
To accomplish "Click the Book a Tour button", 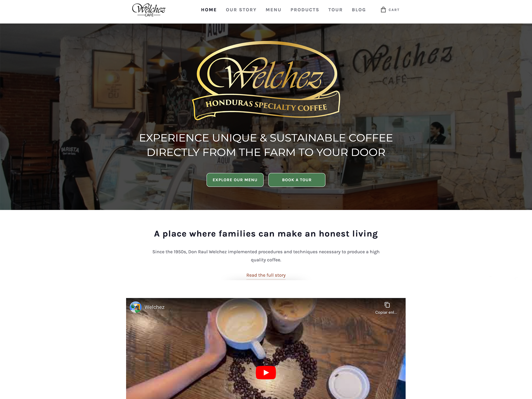I will [297, 180].
